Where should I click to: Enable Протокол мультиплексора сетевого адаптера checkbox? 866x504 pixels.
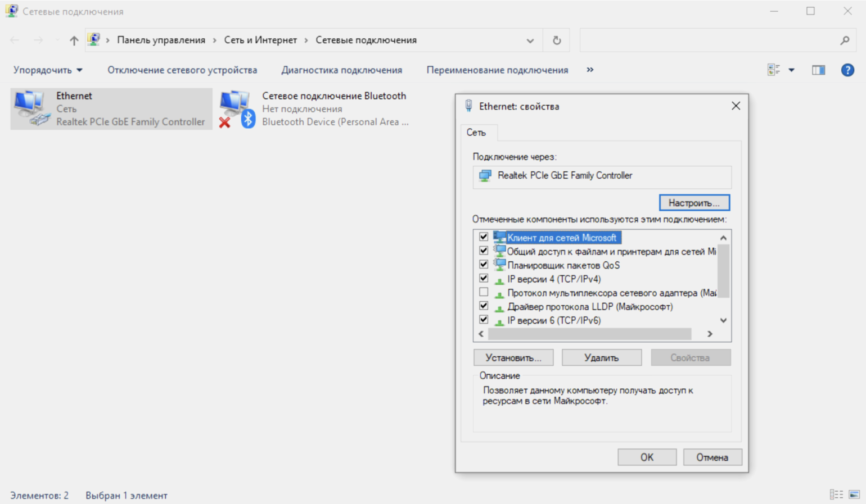tap(484, 293)
